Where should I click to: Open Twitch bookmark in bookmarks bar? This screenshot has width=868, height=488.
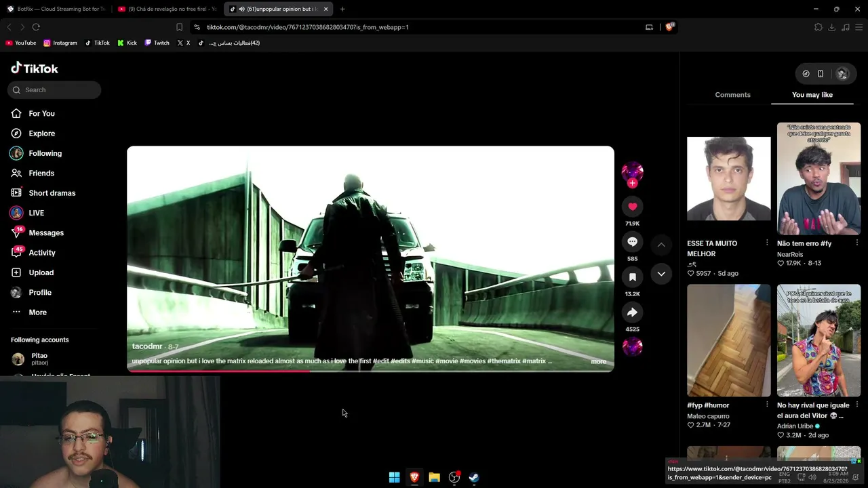tap(157, 43)
